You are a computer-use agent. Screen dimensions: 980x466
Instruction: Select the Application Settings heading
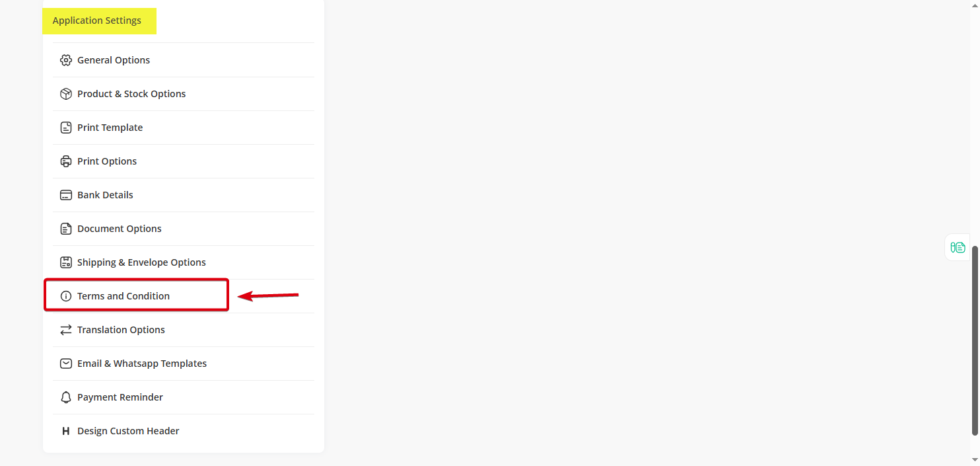[x=97, y=20]
